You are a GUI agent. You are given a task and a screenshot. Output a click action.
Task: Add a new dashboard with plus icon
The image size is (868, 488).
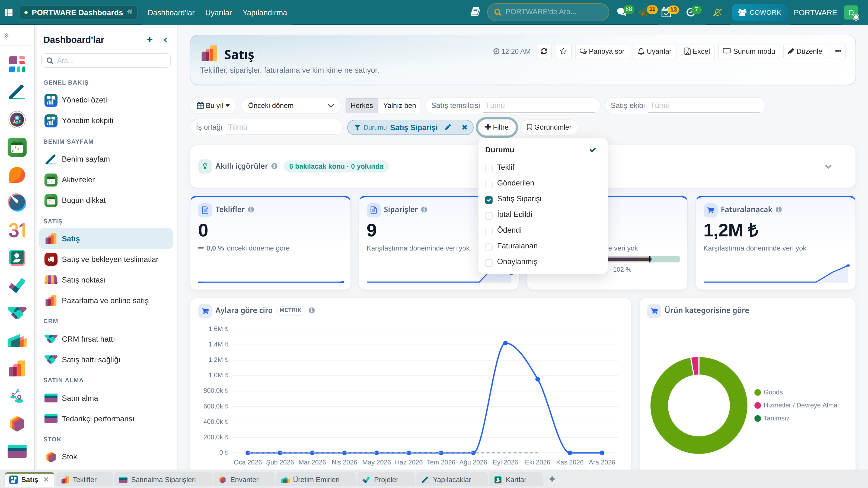[x=150, y=40]
